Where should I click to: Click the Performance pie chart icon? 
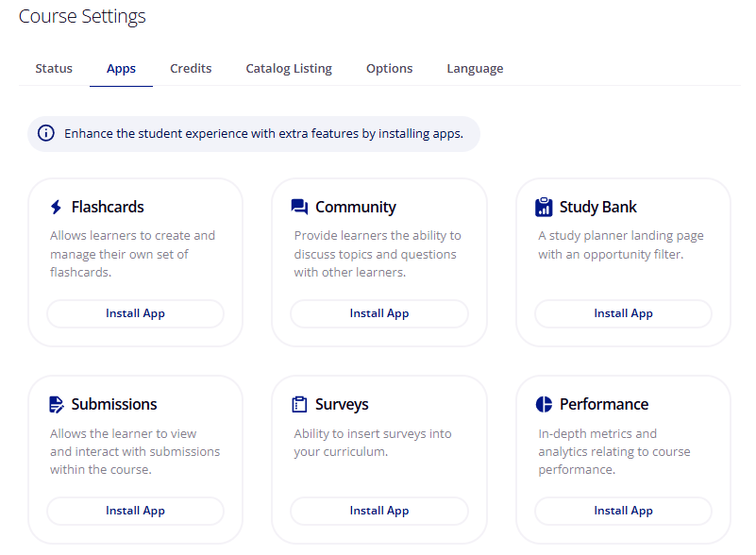pos(544,404)
